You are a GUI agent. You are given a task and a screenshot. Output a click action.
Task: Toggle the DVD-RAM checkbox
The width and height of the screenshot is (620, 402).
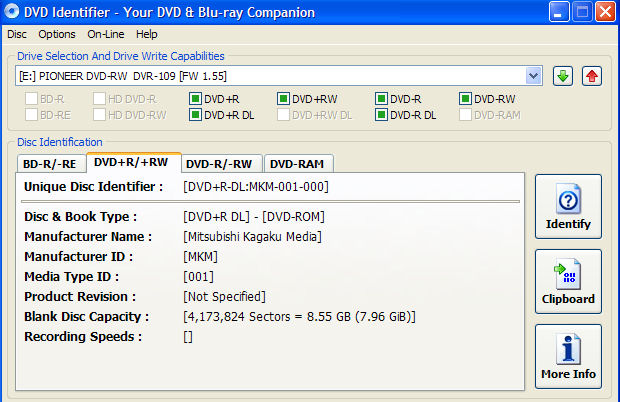465,115
